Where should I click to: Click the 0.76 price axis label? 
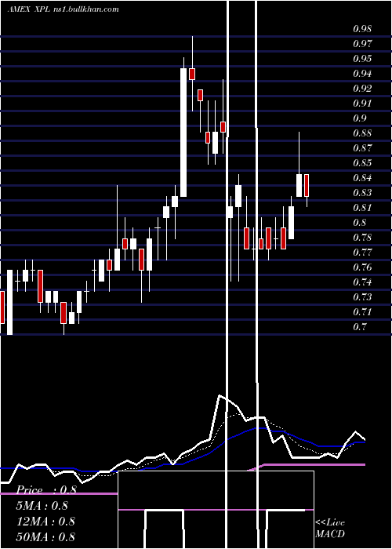[x=362, y=267]
